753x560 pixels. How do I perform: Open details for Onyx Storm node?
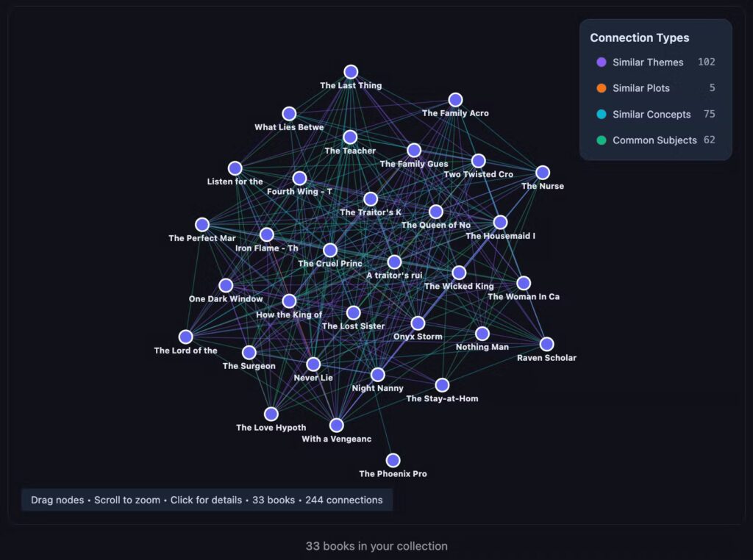(x=418, y=323)
